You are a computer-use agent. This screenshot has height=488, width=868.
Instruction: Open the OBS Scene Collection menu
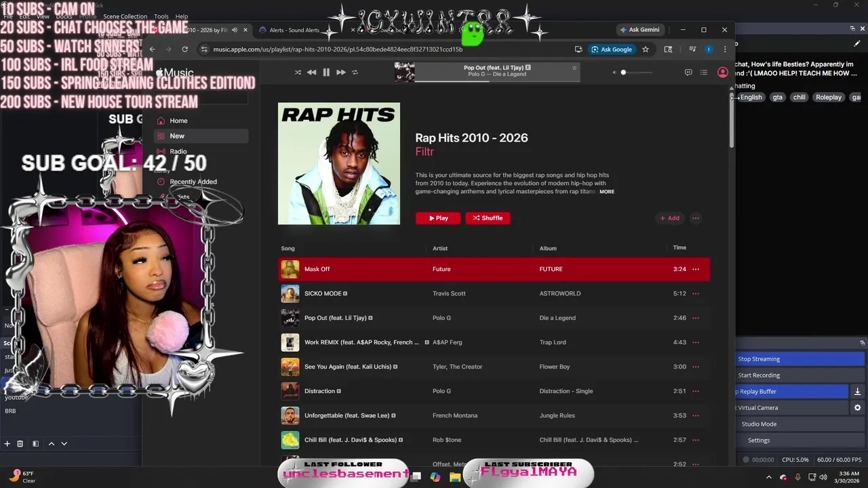tap(125, 16)
